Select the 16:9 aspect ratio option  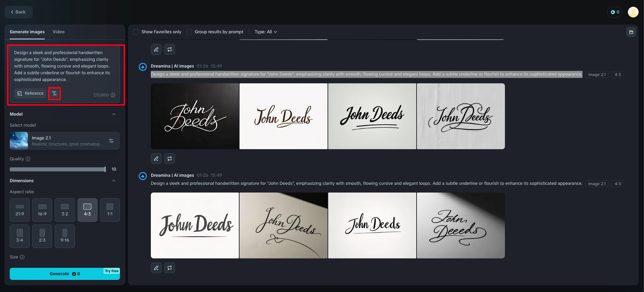[42, 210]
